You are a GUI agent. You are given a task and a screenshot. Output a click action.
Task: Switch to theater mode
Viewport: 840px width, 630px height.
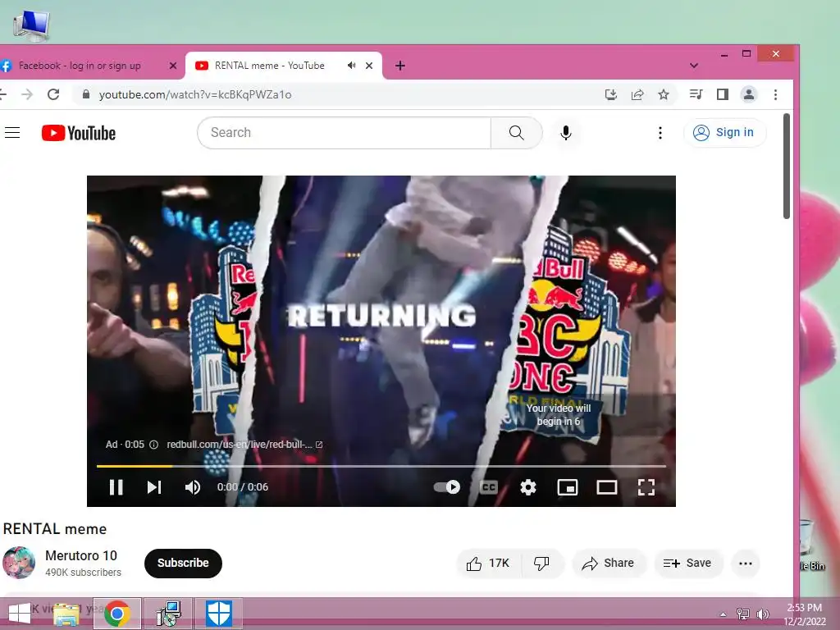point(607,487)
